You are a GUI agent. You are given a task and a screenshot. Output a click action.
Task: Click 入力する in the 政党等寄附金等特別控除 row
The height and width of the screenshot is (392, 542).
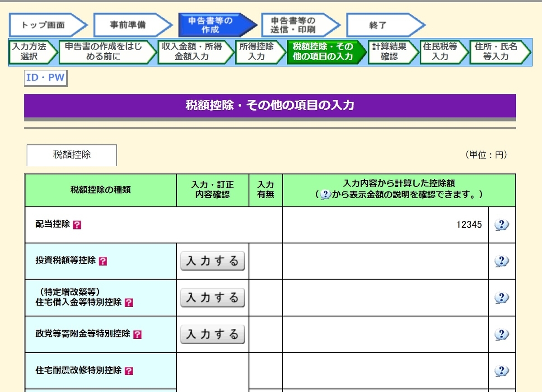(212, 334)
